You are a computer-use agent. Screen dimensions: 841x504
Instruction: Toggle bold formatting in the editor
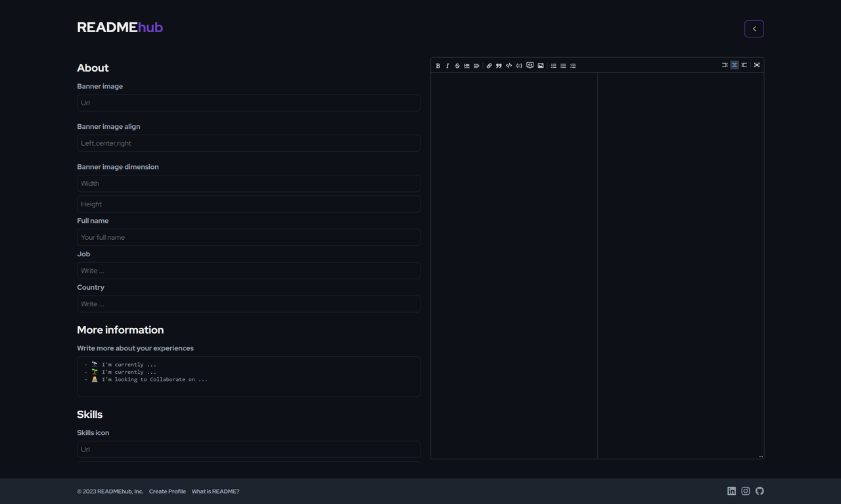pos(438,66)
